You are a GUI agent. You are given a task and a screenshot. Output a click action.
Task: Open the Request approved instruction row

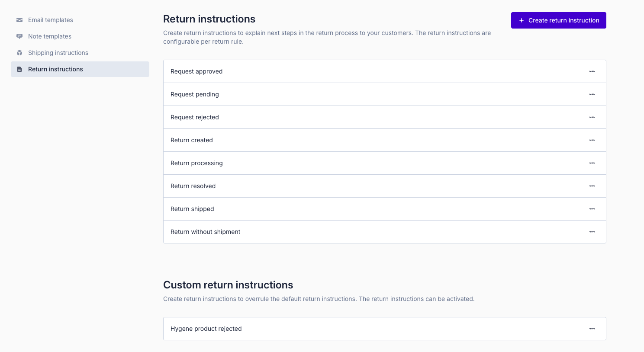196,71
